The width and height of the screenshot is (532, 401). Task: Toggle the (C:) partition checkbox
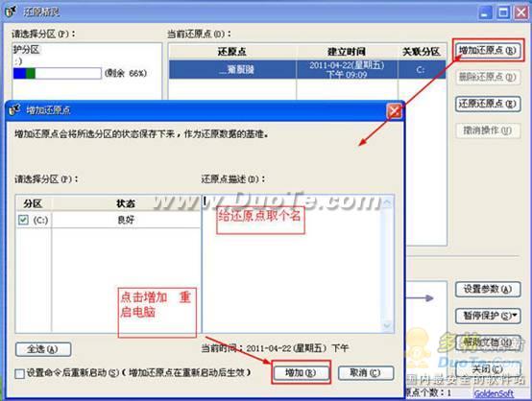(23, 220)
